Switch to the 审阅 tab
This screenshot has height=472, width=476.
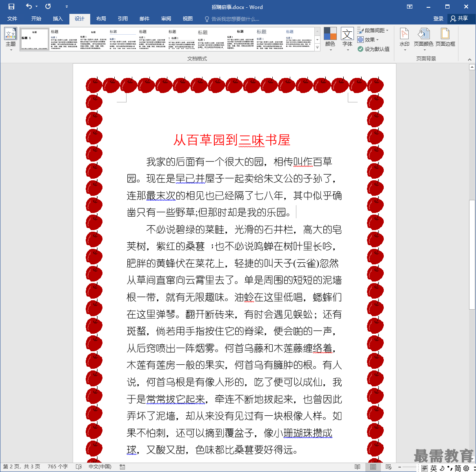tap(166, 18)
